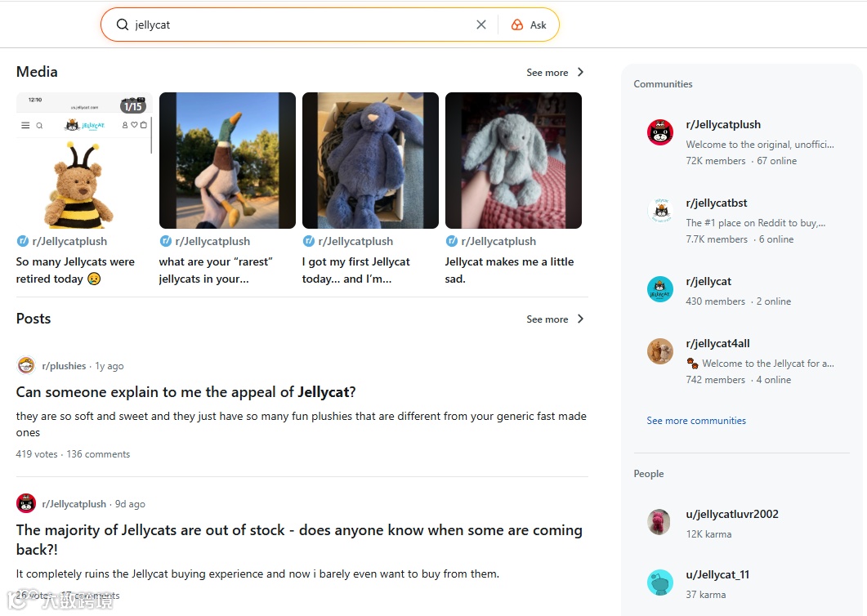Click r/jellycatbst community avatar
Viewport: 867px width, 616px height.
coord(660,211)
